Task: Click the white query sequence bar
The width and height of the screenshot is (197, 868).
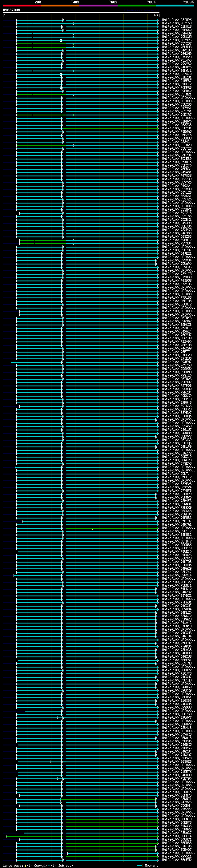Action: [81, 13]
